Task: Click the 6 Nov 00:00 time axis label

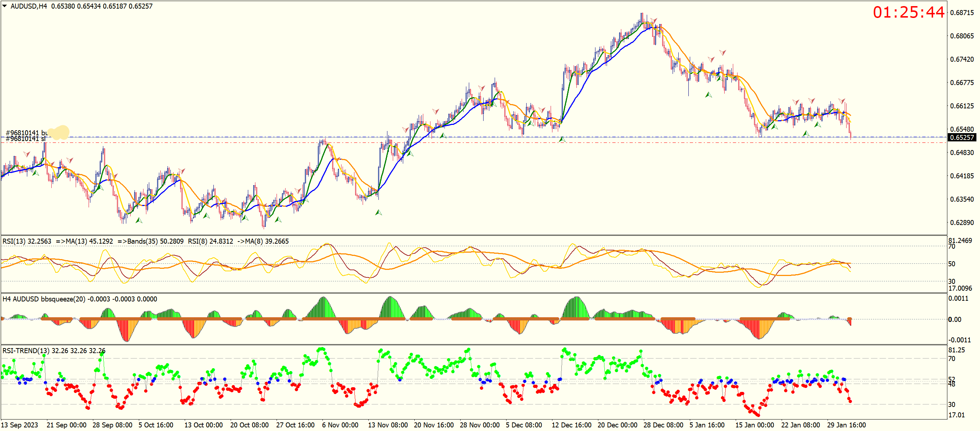Action: coord(340,425)
